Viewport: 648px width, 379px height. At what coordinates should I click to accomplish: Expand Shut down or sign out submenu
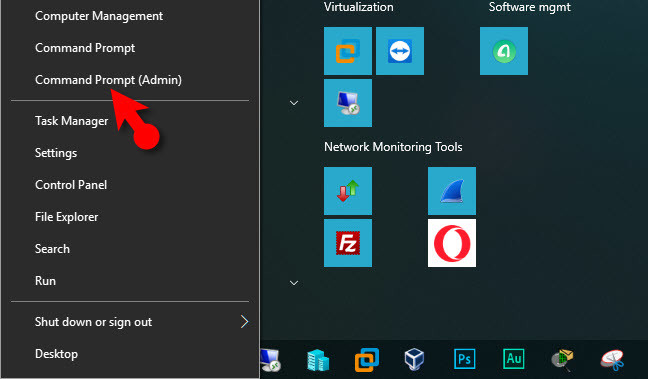click(x=130, y=322)
